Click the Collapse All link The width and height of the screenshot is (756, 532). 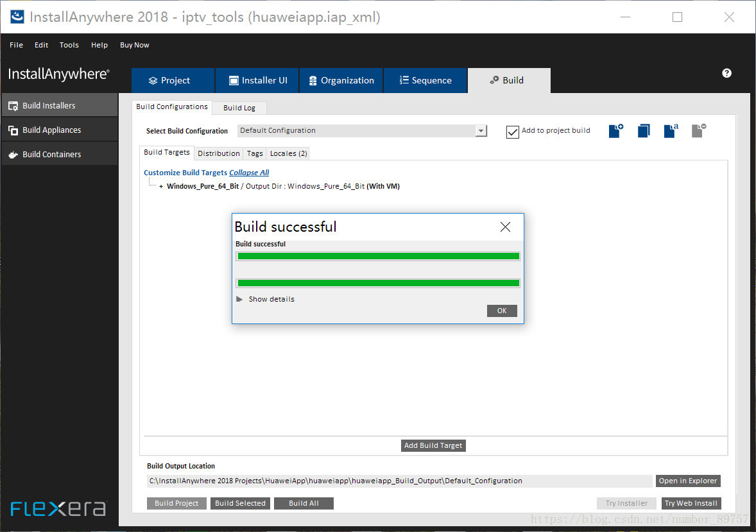[x=249, y=173]
